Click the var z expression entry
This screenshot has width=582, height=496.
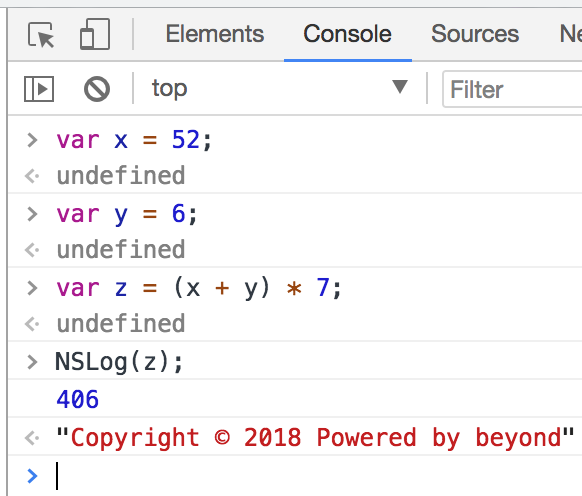click(198, 288)
